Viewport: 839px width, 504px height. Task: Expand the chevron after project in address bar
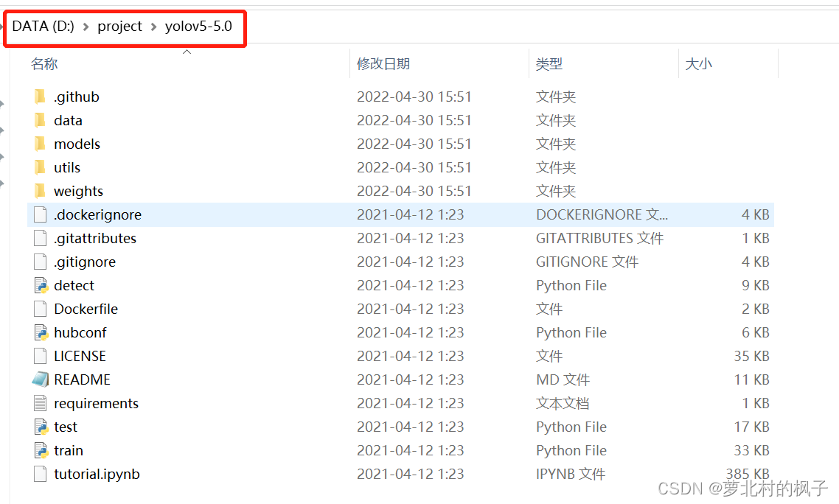point(153,27)
